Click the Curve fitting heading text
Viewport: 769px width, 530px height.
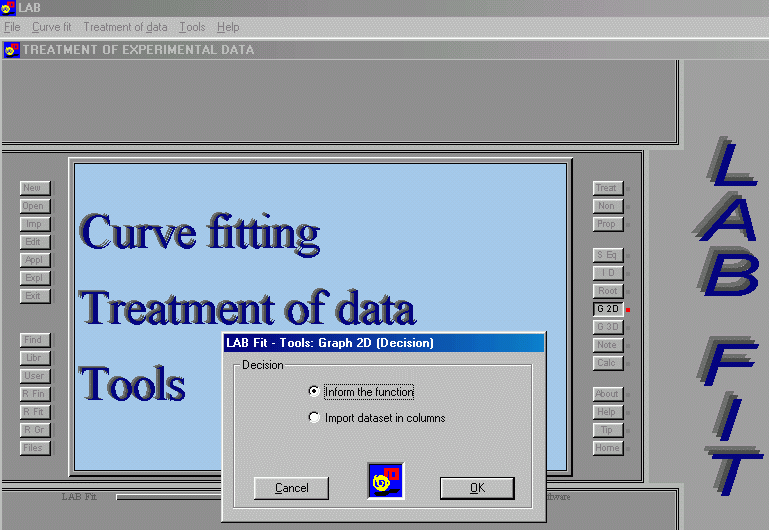(x=200, y=233)
